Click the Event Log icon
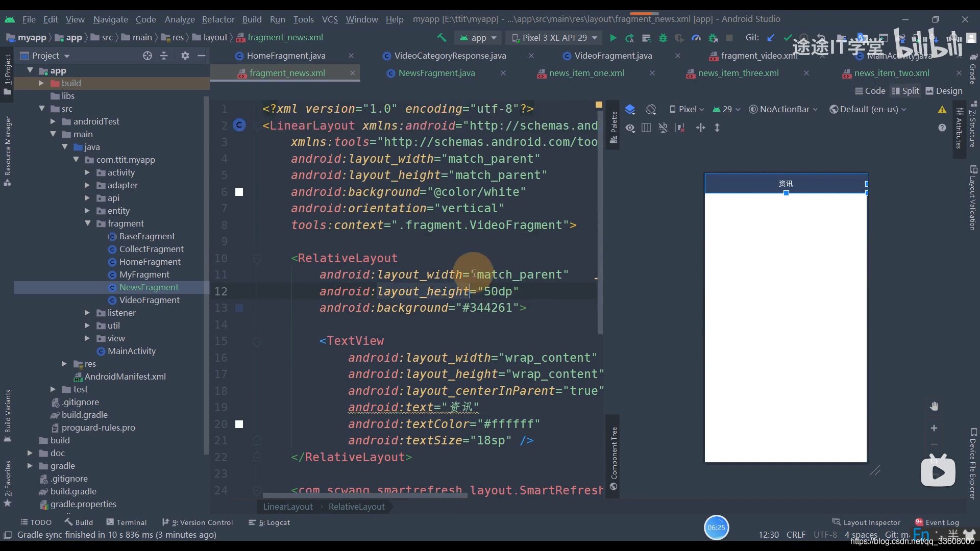 [919, 521]
